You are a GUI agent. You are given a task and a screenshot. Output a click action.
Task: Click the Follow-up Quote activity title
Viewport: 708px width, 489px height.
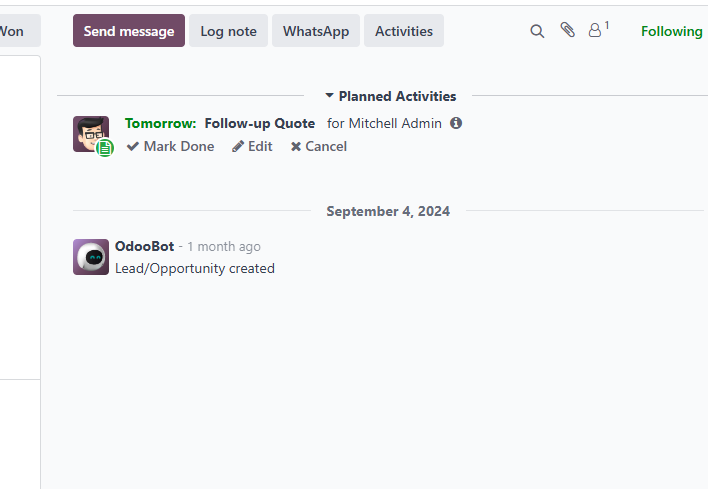pos(259,123)
